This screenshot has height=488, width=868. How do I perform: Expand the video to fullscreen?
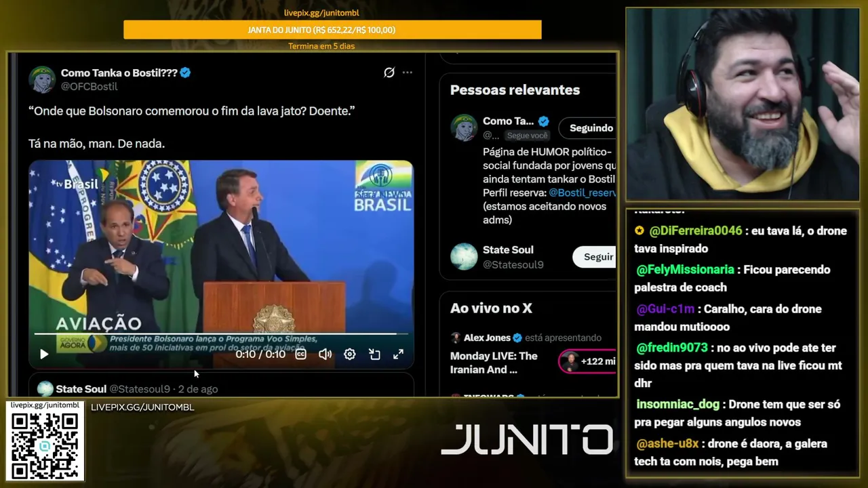pos(399,354)
